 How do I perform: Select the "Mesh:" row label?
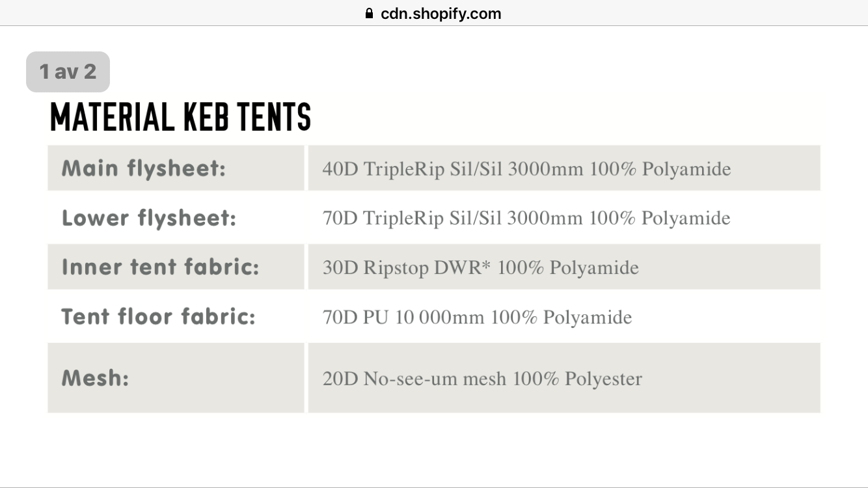click(x=95, y=378)
